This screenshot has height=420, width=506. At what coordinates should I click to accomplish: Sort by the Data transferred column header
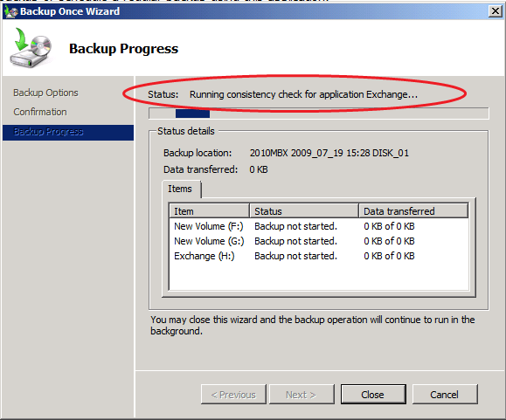(x=413, y=211)
